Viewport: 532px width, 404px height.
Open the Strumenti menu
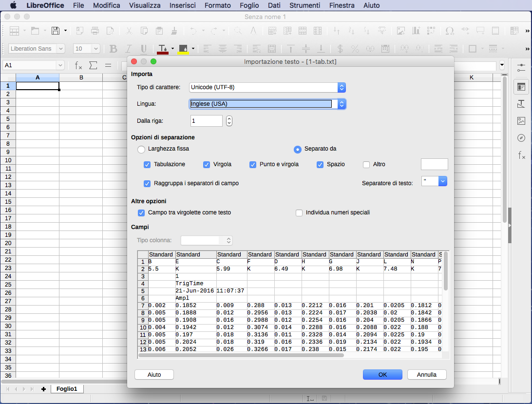[x=304, y=5]
